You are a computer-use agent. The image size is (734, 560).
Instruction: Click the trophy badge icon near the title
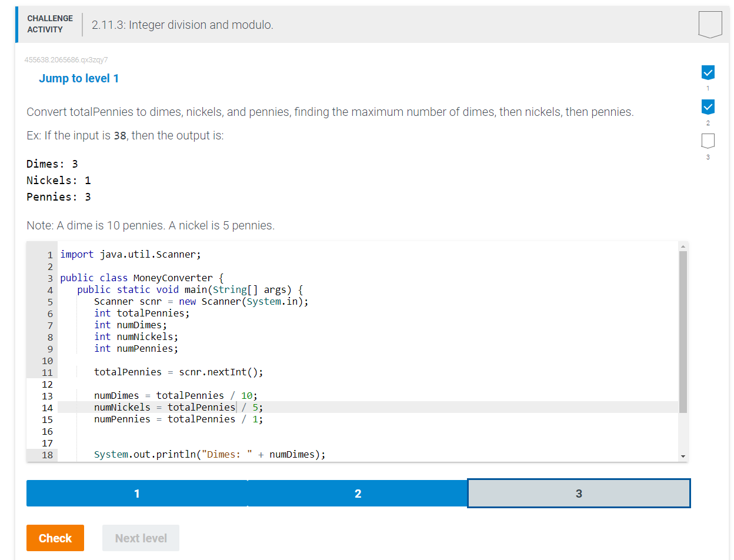[709, 24]
